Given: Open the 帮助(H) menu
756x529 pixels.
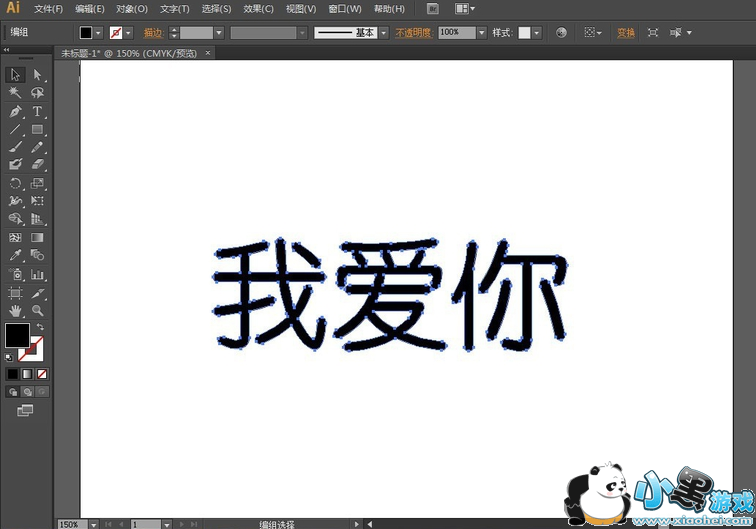Looking at the screenshot, I should 389,9.
